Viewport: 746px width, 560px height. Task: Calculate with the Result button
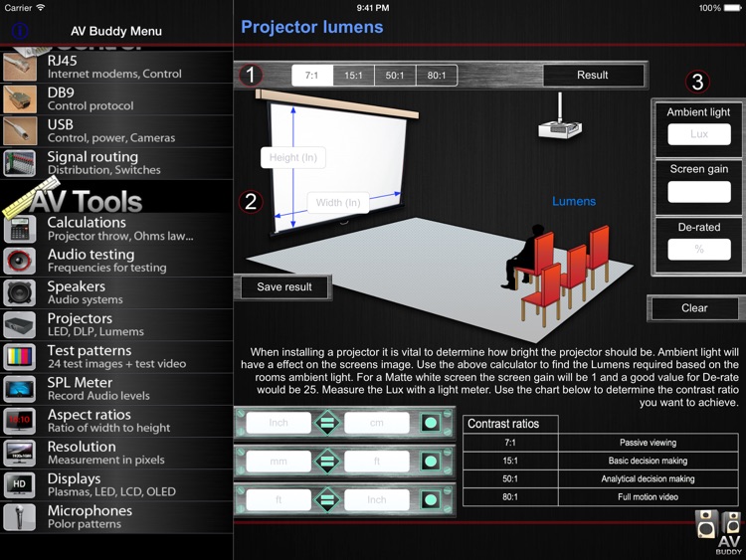click(593, 75)
